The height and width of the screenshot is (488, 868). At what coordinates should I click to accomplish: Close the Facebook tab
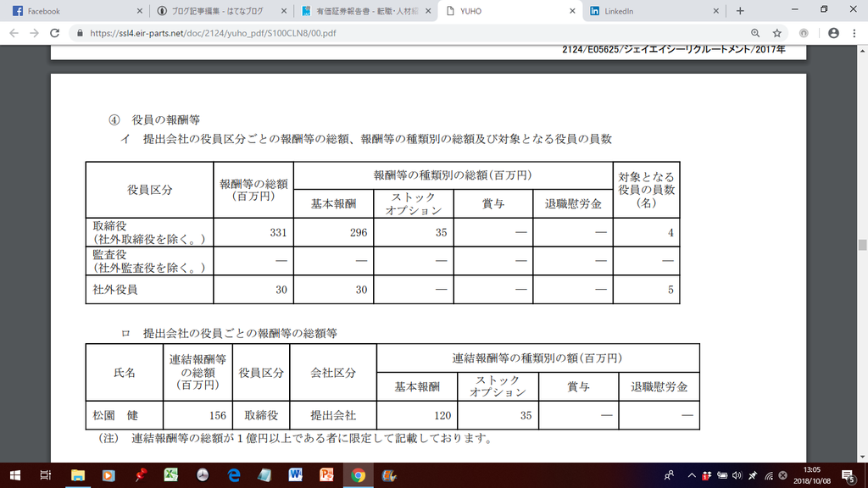click(x=140, y=11)
